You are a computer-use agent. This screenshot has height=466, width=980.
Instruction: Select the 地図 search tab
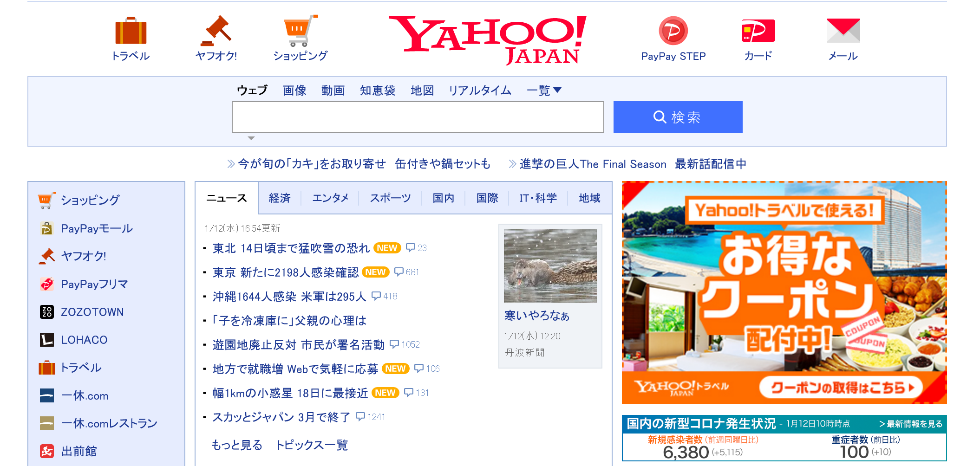click(x=422, y=90)
